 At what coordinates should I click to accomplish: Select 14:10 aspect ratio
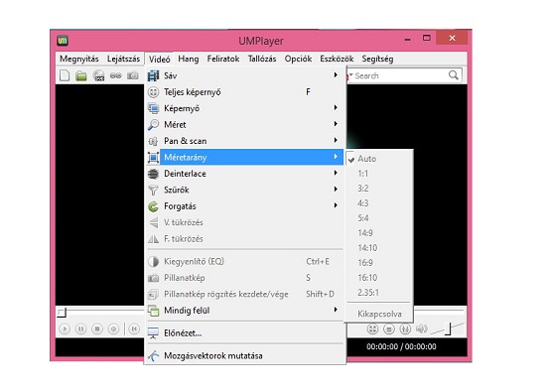pyautogui.click(x=379, y=248)
